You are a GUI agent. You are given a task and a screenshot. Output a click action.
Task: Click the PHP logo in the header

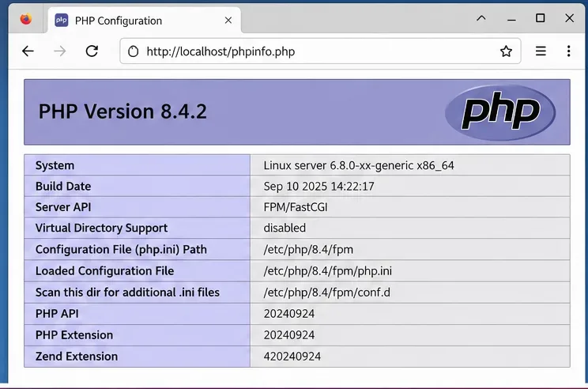[x=500, y=112]
